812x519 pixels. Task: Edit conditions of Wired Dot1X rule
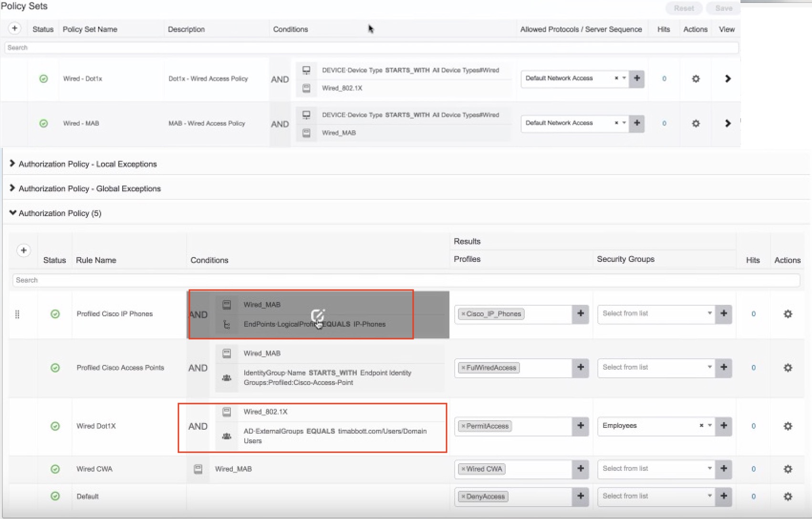(x=317, y=426)
